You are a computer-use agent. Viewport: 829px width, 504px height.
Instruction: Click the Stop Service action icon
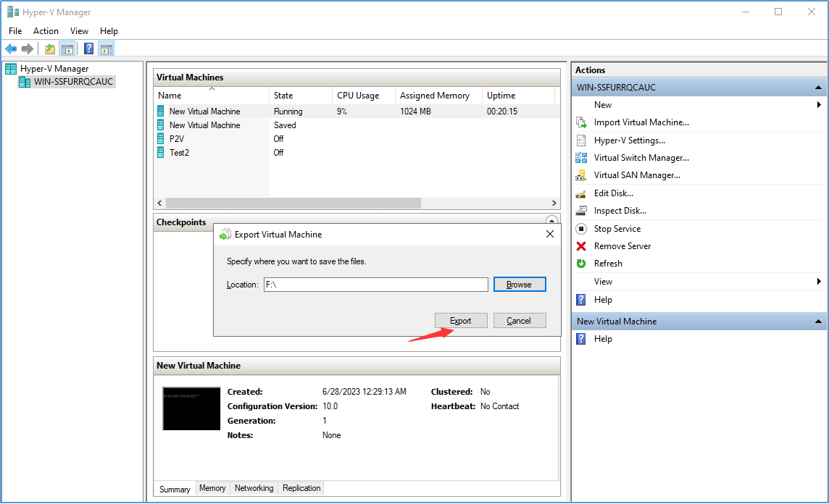coord(581,229)
